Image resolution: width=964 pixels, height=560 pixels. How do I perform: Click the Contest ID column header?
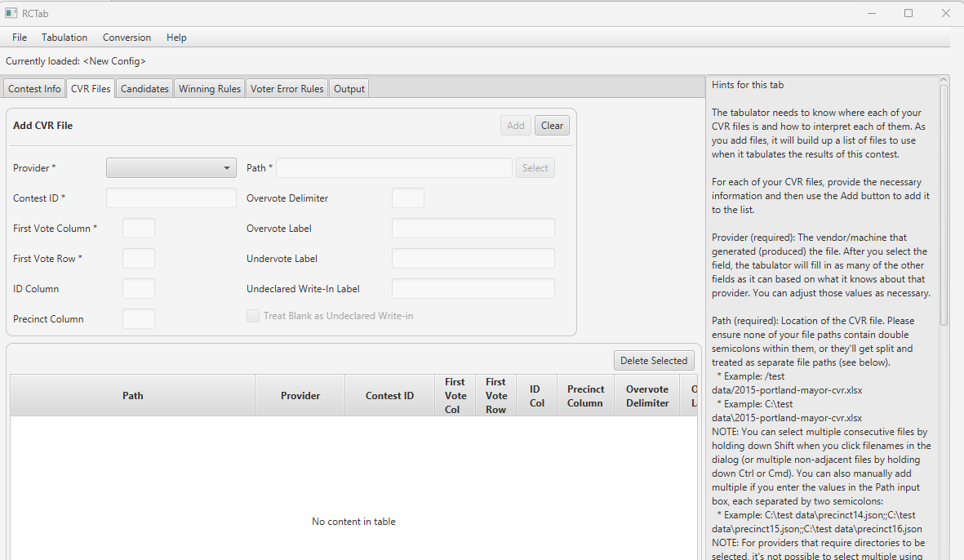pyautogui.click(x=390, y=396)
